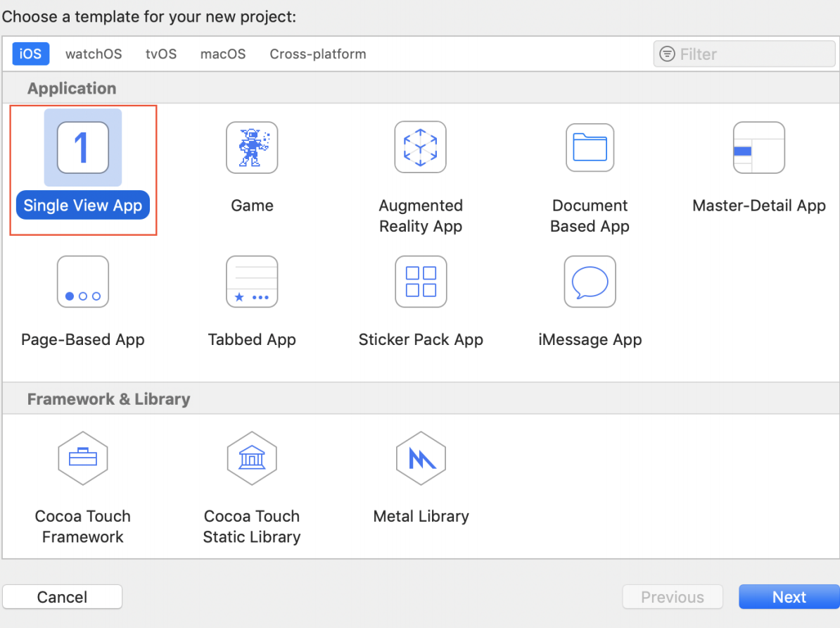Select the Cocoa Touch Framework template
Viewport: 840px width, 628px height.
point(82,458)
